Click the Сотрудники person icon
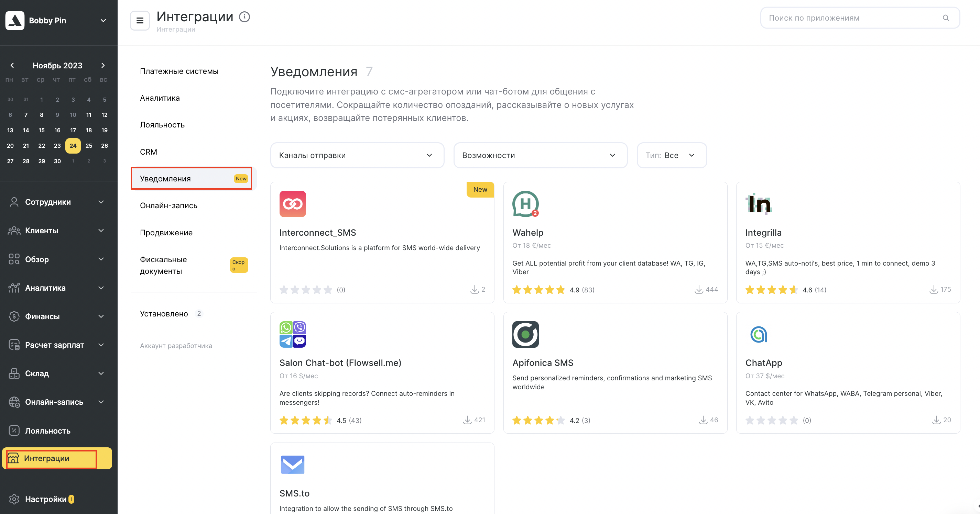Image resolution: width=980 pixels, height=514 pixels. coord(14,202)
